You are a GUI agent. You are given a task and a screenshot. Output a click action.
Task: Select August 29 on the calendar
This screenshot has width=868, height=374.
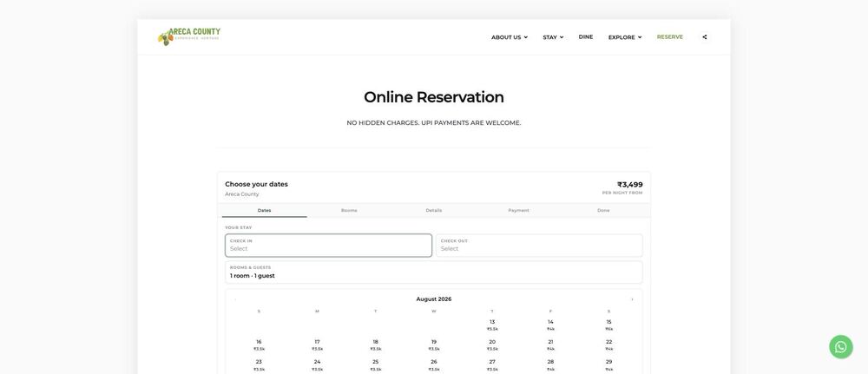pos(608,365)
